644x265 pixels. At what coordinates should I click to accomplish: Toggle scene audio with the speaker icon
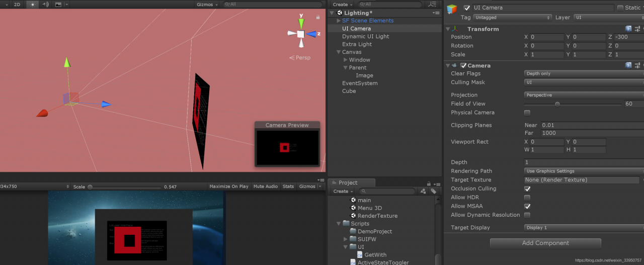click(x=45, y=5)
